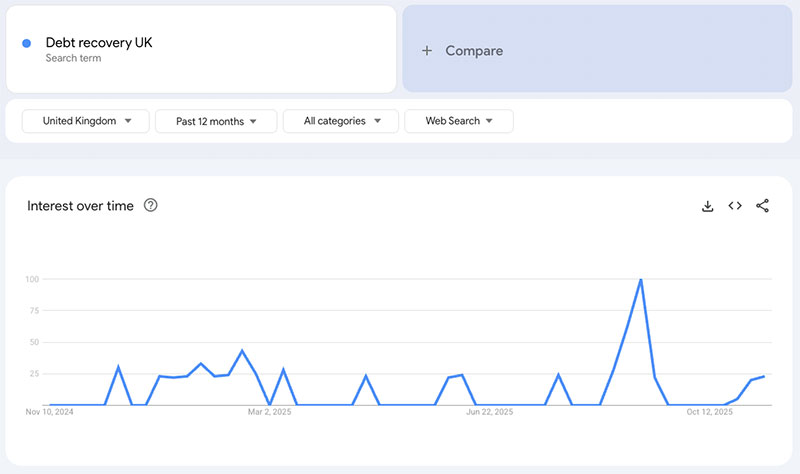
Task: Click the plus icon in Compare box
Action: [427, 51]
